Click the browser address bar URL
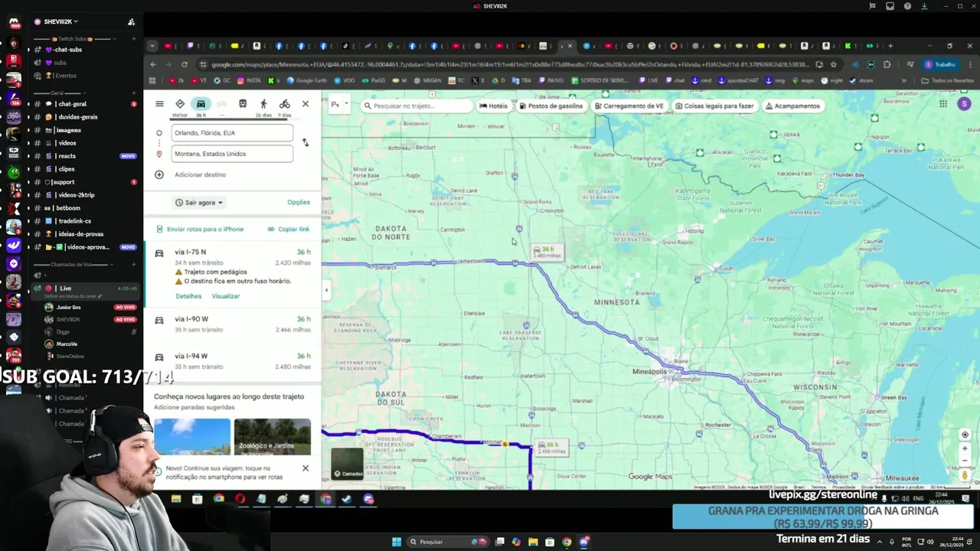 pos(509,65)
